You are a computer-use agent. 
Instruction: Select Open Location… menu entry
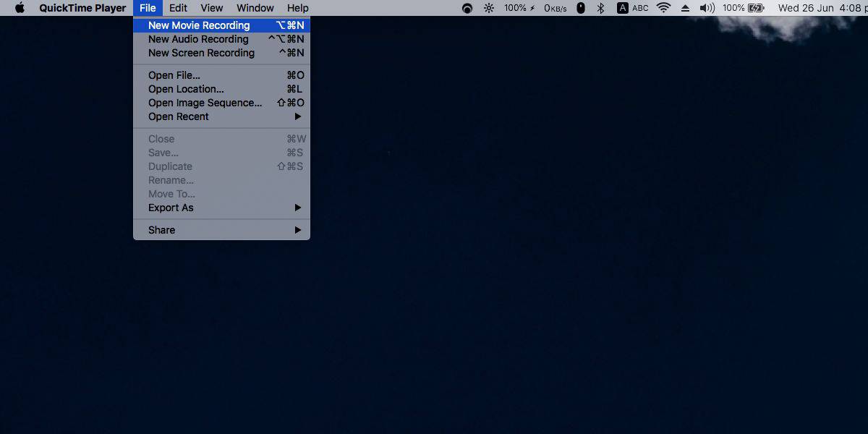[221, 89]
